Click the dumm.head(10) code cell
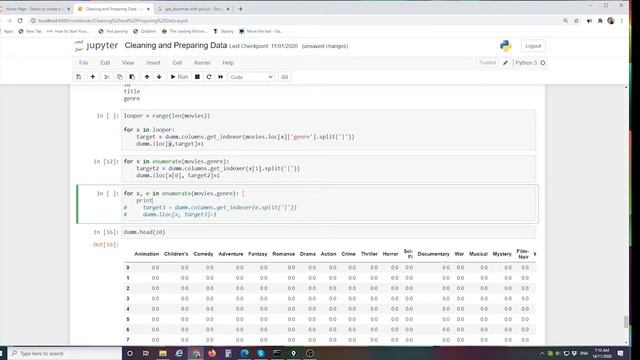Image resolution: width=640 pixels, height=360 pixels. pos(328,232)
